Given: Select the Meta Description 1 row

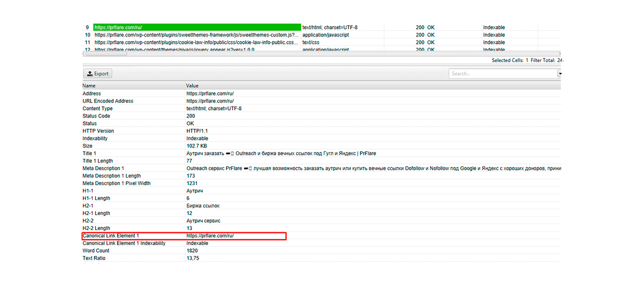Looking at the screenshot, I should (103, 168).
